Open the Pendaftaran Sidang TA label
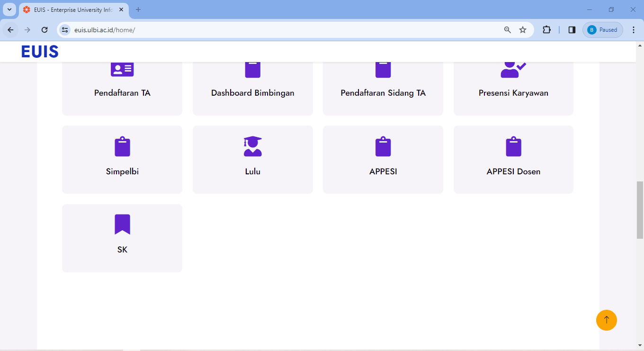The image size is (644, 351). [x=383, y=93]
